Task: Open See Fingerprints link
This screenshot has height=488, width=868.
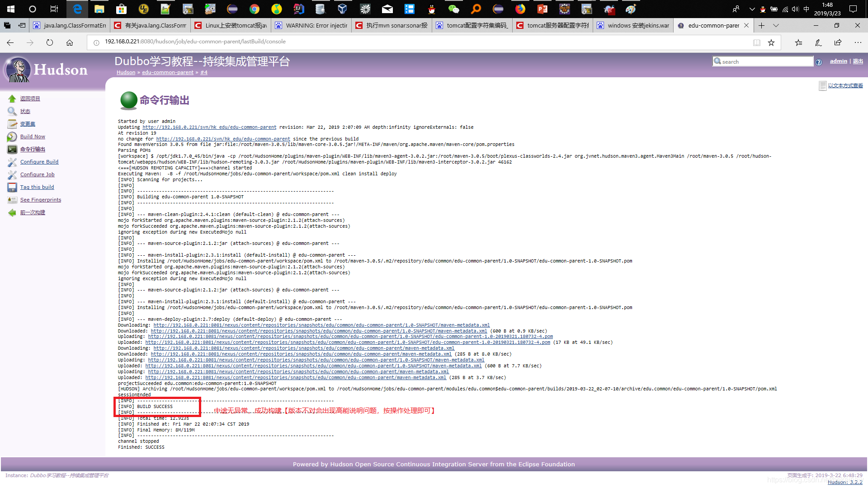Action: pyautogui.click(x=41, y=200)
